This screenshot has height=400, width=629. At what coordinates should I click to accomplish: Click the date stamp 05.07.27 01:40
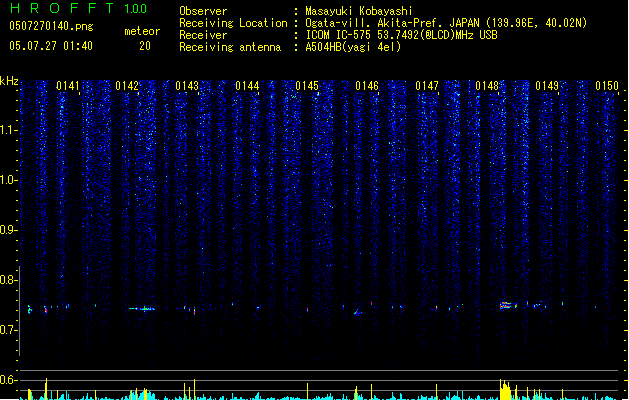(51, 46)
